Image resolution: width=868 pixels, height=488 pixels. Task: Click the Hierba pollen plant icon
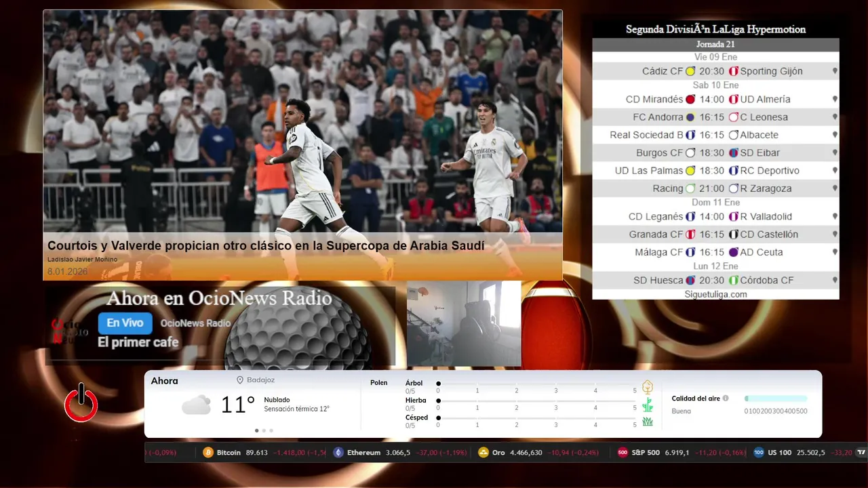(648, 405)
